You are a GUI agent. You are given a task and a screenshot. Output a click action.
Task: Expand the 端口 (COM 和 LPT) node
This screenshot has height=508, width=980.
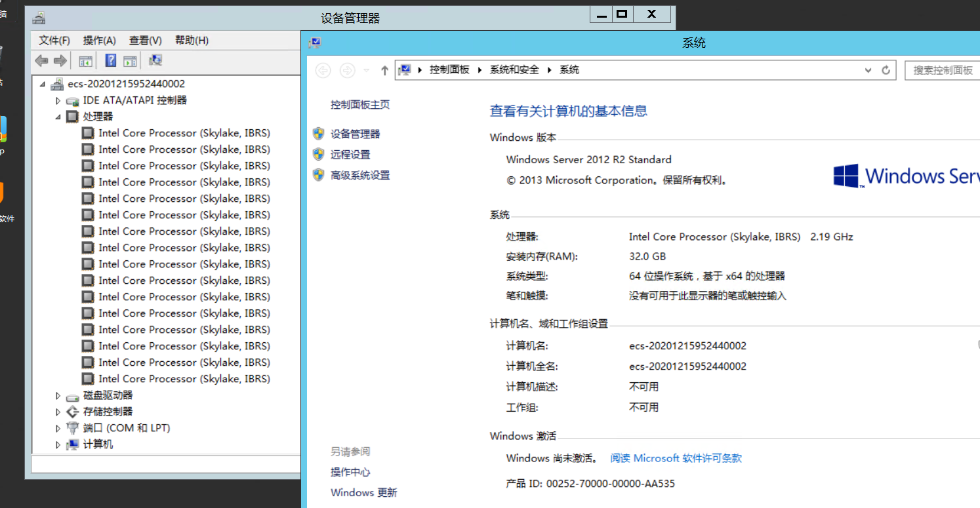click(58, 428)
